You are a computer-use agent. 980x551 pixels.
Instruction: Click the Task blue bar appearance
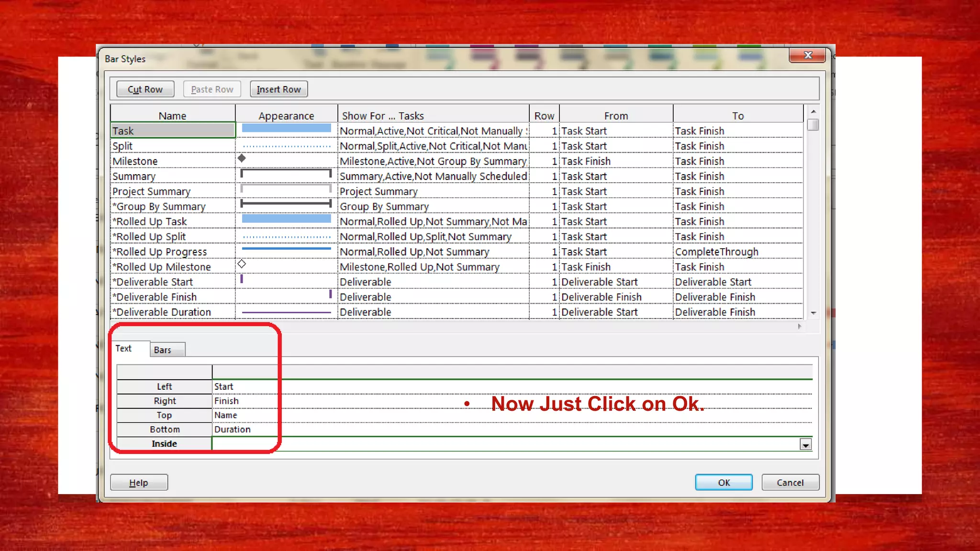pos(286,128)
